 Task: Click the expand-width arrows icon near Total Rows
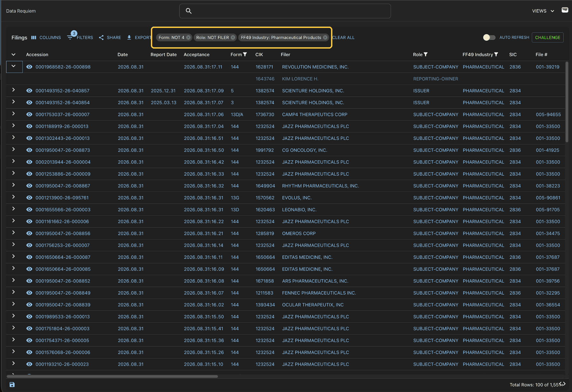[x=562, y=384]
